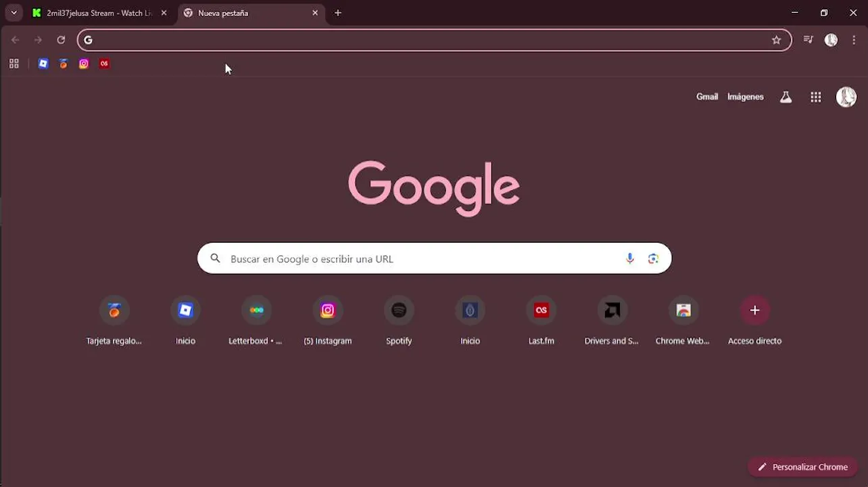This screenshot has height=487, width=868.
Task: Bookmark this page with star icon
Action: click(776, 40)
